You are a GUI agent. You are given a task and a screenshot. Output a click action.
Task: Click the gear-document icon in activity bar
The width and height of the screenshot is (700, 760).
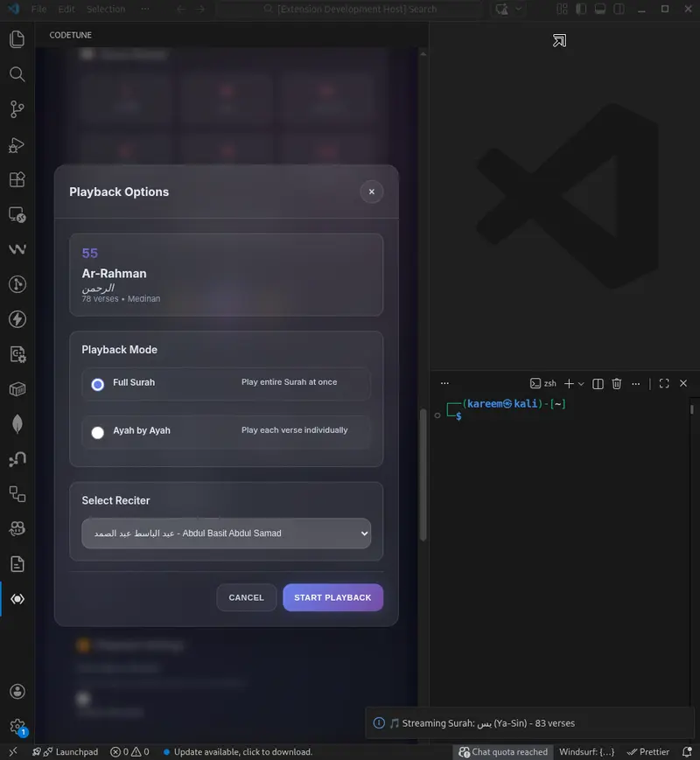tap(17, 354)
